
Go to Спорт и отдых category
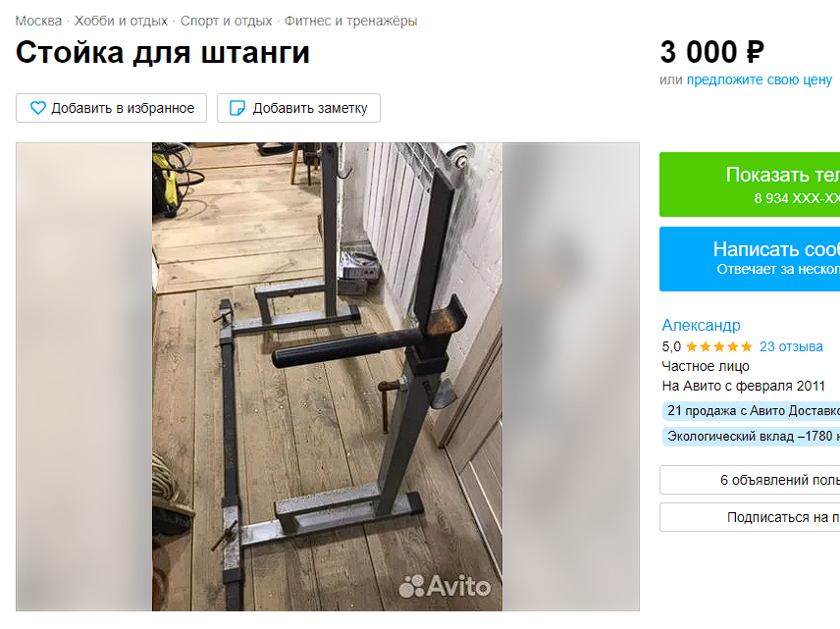click(226, 21)
